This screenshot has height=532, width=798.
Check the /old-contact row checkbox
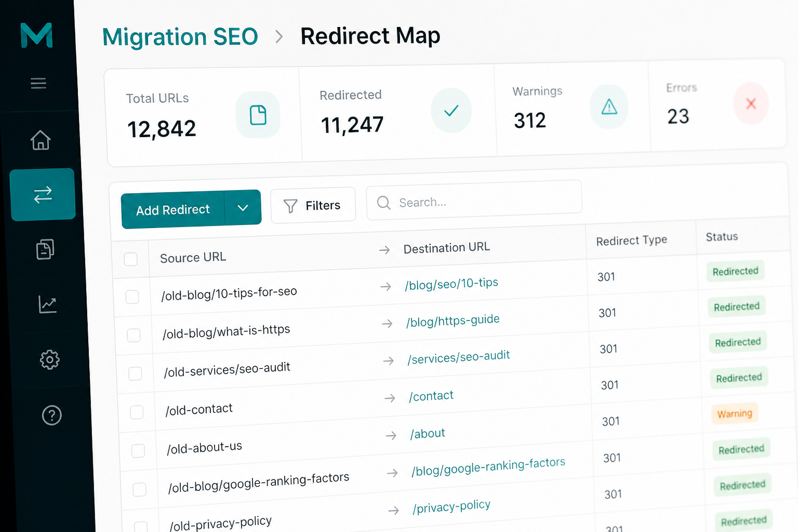point(137,412)
